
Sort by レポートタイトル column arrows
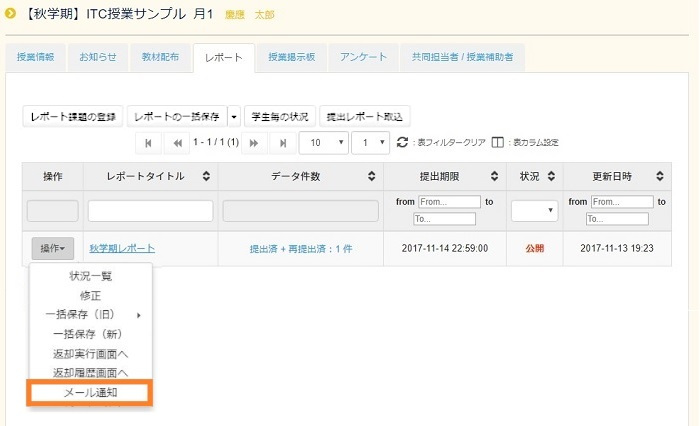[x=206, y=177]
